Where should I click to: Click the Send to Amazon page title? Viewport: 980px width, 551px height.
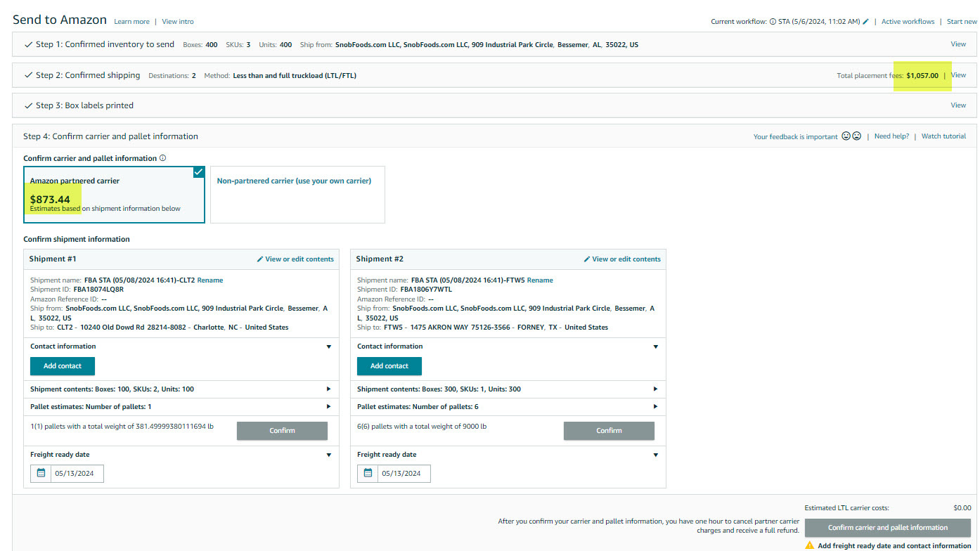60,20
